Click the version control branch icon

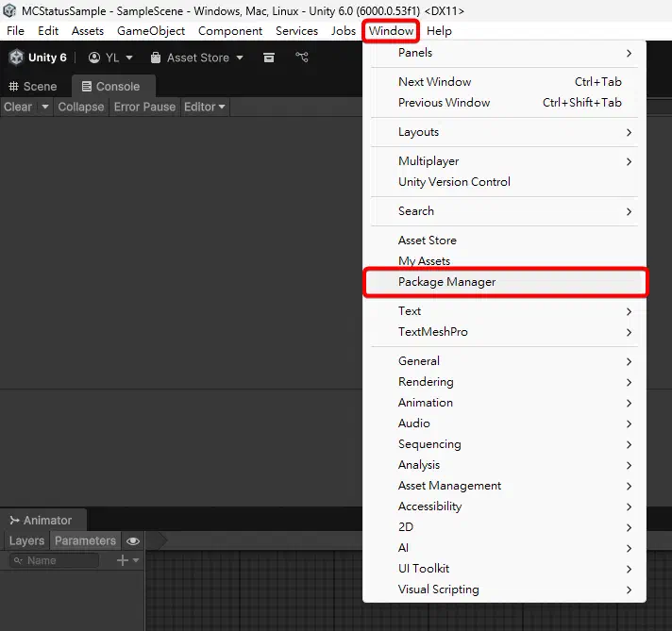302,57
